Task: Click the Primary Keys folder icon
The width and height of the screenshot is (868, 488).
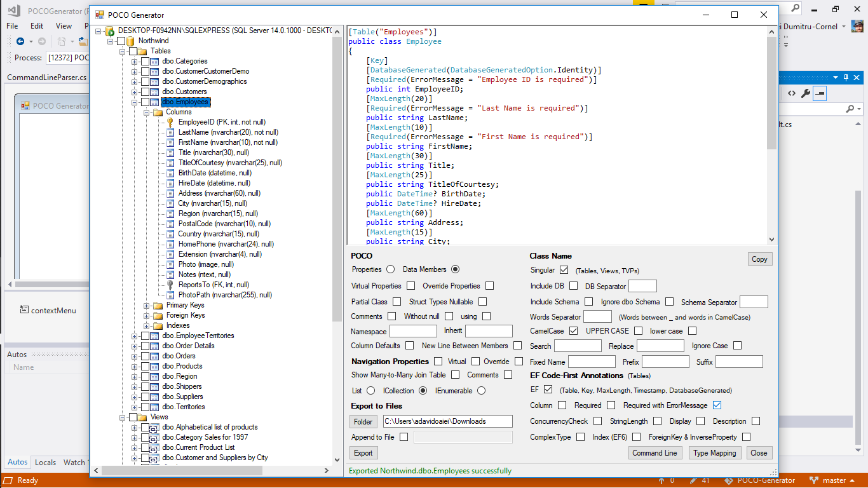Action: tap(158, 305)
